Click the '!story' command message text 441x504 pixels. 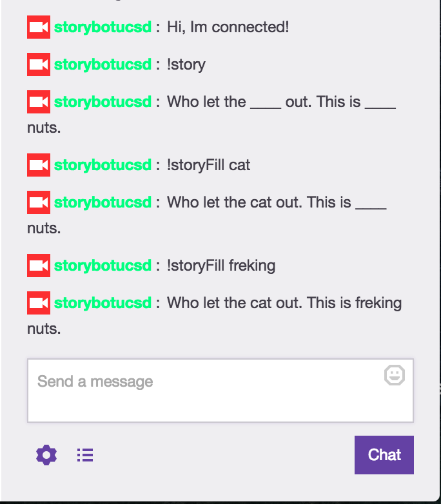(186, 64)
